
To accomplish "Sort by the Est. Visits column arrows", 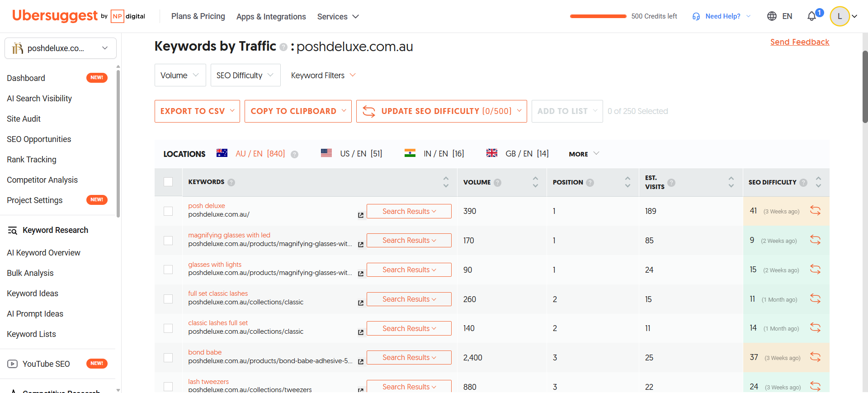I will 731,182.
